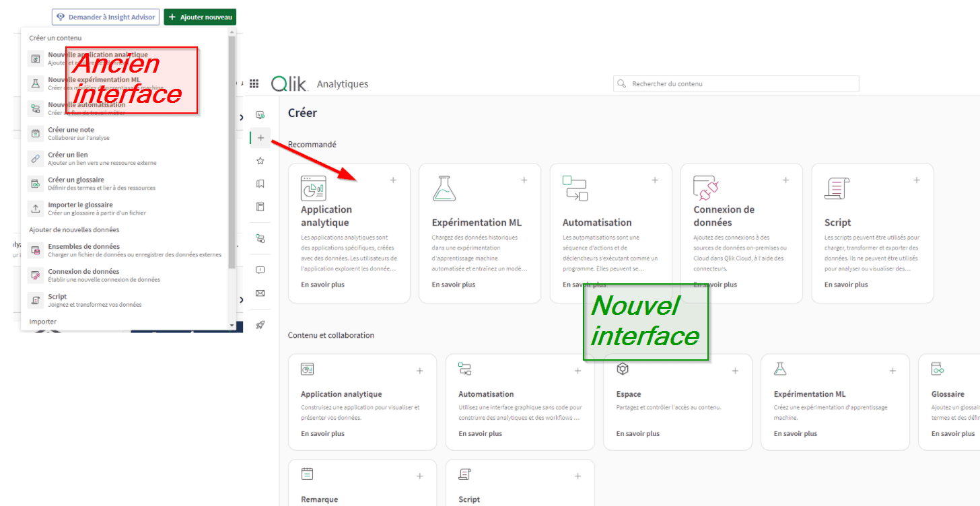Click the Rechercher du contenu search field

coord(736,84)
